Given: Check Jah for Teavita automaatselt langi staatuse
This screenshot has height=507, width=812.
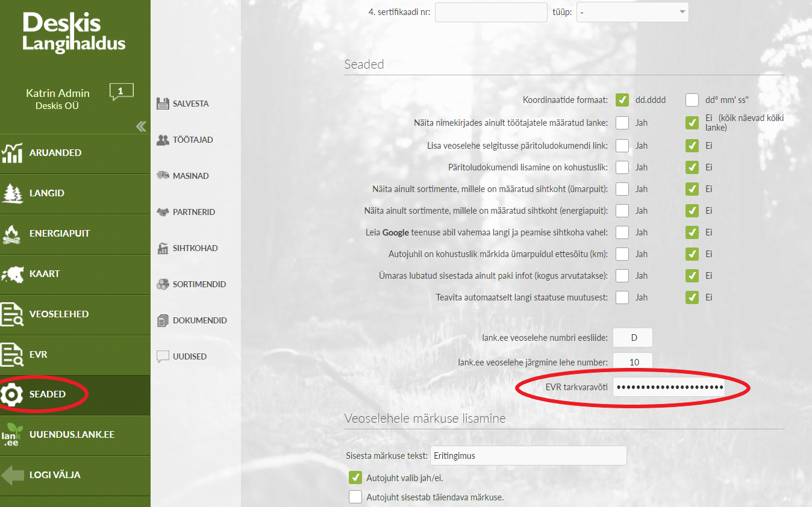Looking at the screenshot, I should [x=622, y=297].
